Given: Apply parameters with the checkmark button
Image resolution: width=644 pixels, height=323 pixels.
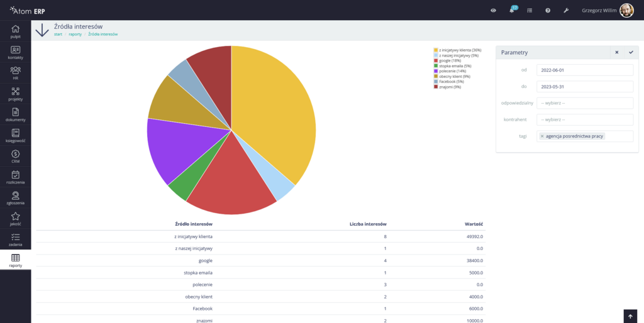Looking at the screenshot, I should (631, 53).
